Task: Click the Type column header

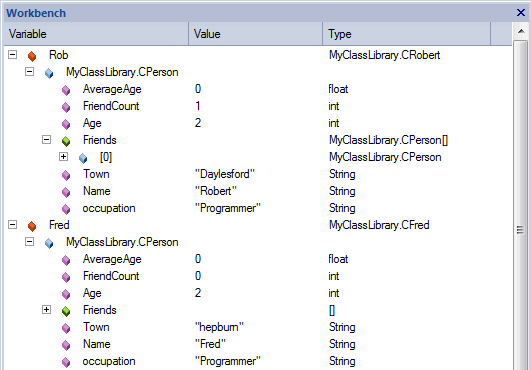Action: [x=407, y=34]
